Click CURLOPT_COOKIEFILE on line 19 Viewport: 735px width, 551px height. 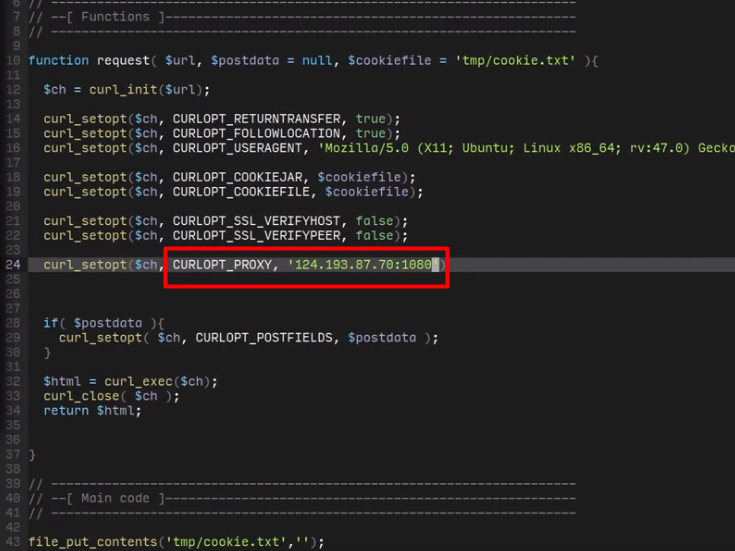point(241,192)
